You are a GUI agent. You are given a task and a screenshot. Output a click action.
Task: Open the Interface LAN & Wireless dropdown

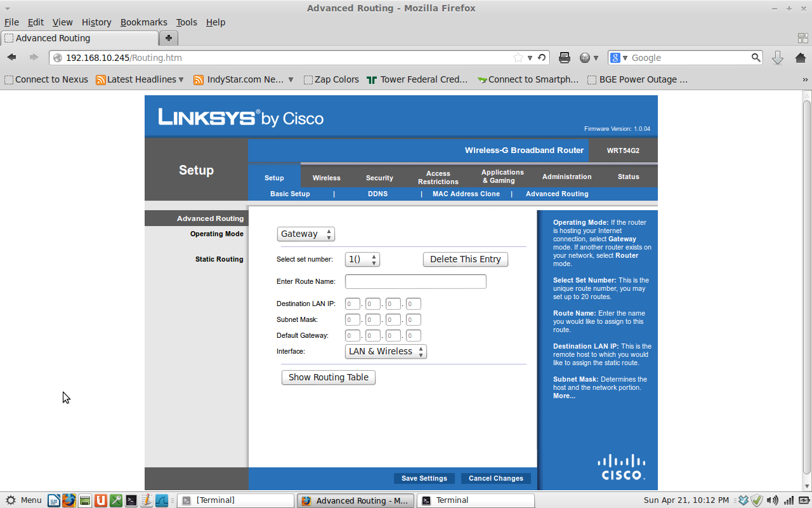pyautogui.click(x=386, y=351)
